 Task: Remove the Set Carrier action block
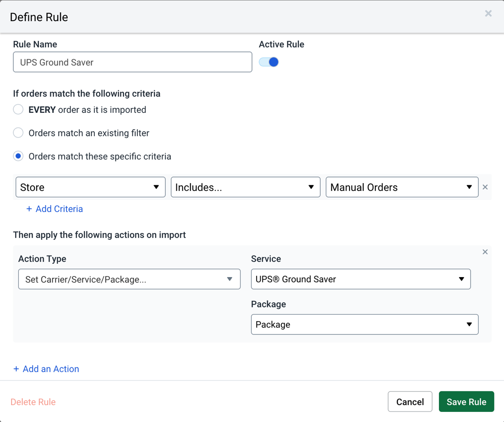point(485,252)
